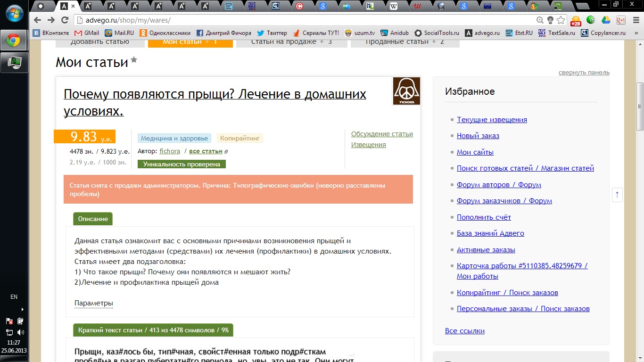Switch to the Добавить статью tab
Screen dimensions: 644x362
(100, 42)
